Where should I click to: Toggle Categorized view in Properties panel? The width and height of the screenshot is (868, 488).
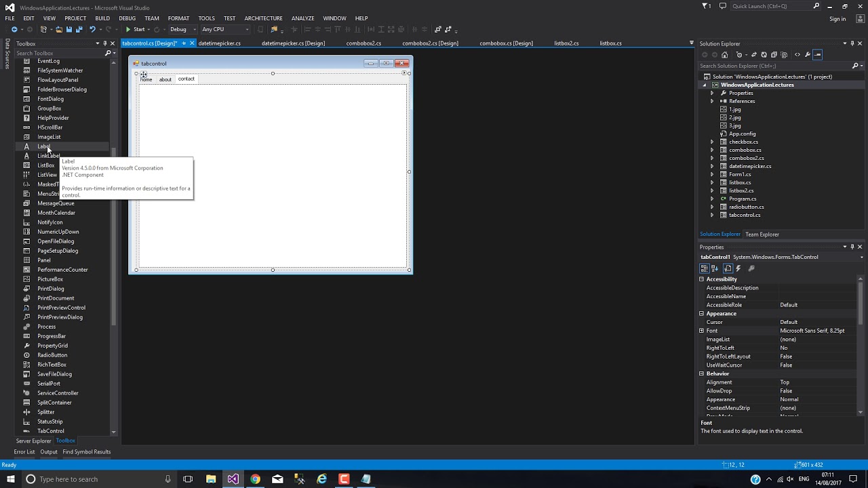[705, 268]
